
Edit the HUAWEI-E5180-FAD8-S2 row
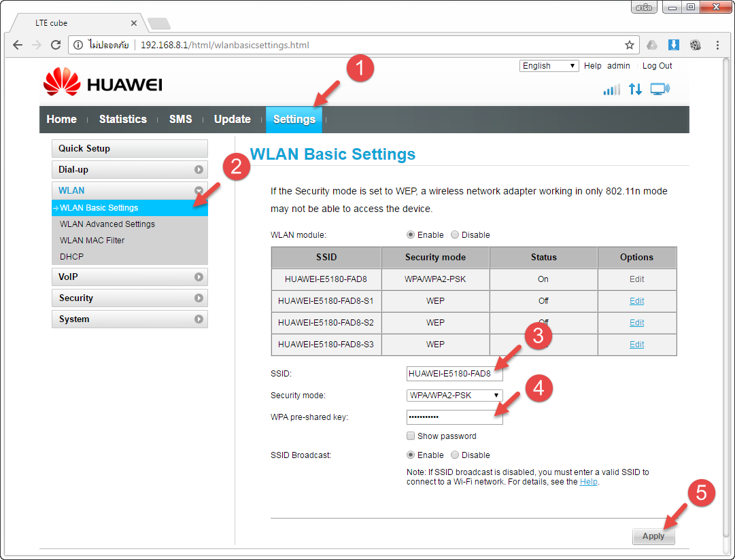point(636,322)
